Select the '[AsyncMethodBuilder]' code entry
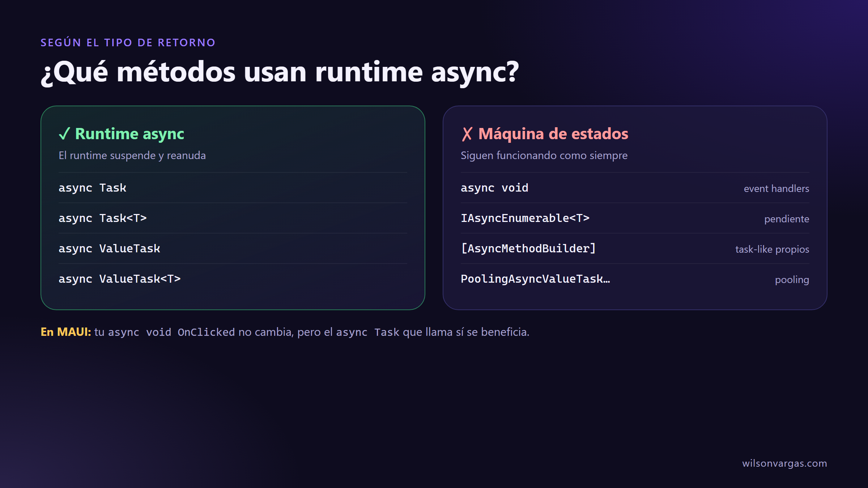 (528, 249)
